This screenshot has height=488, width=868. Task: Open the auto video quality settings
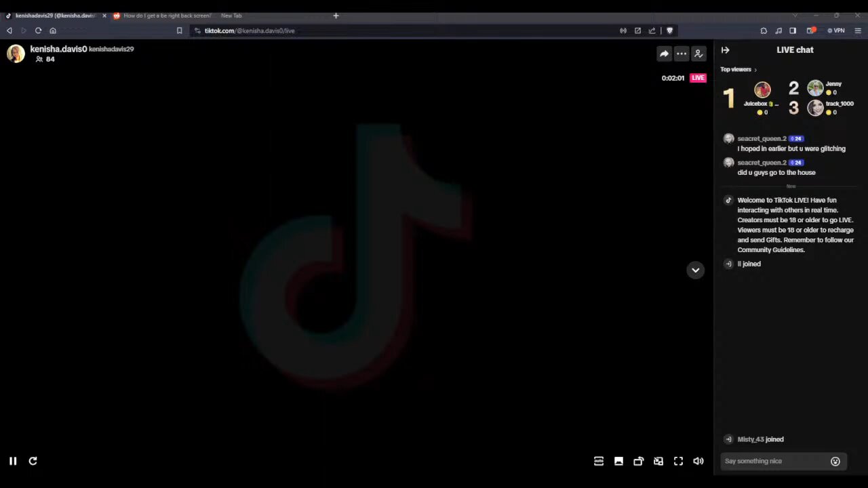click(599, 461)
